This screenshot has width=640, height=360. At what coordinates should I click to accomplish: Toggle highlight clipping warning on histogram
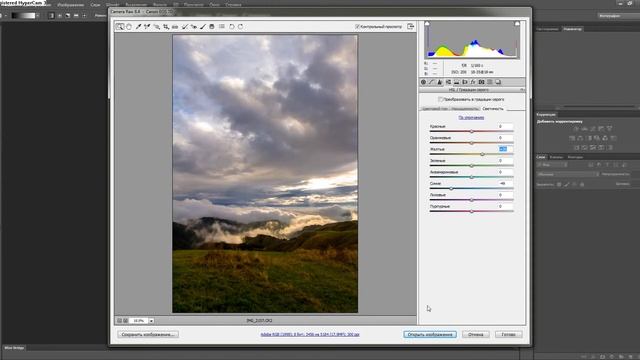517,24
